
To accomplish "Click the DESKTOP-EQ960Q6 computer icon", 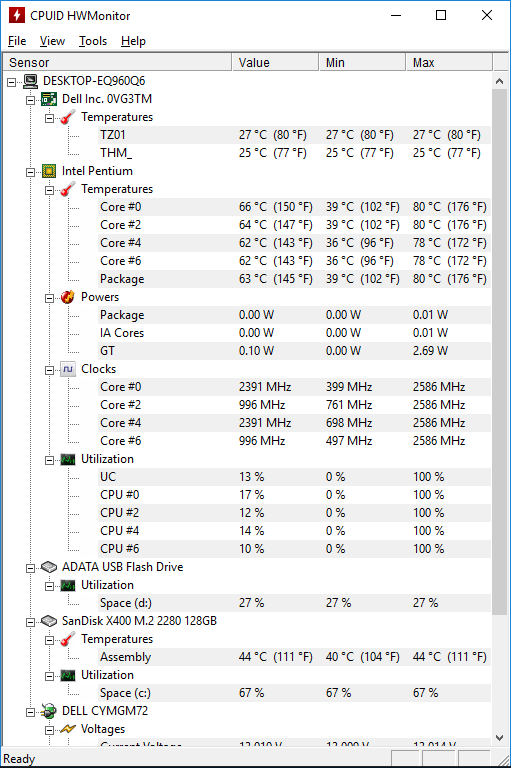I will (30, 81).
